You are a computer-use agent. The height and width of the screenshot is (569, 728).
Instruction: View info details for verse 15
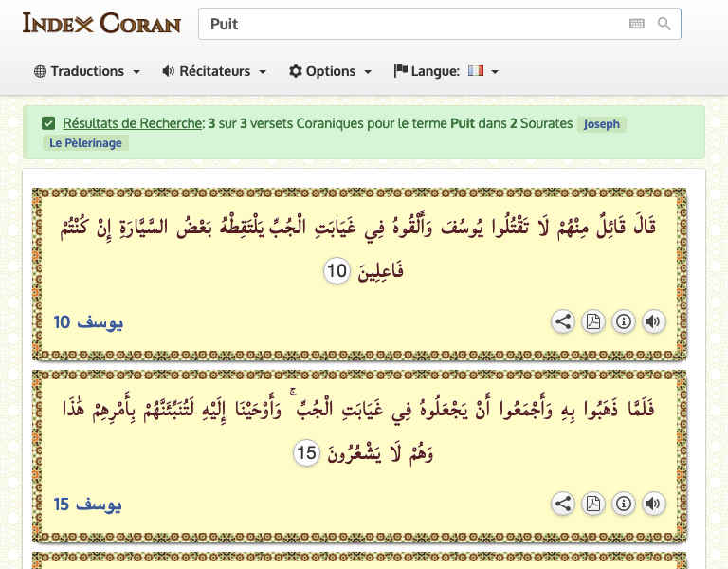pyautogui.click(x=623, y=504)
